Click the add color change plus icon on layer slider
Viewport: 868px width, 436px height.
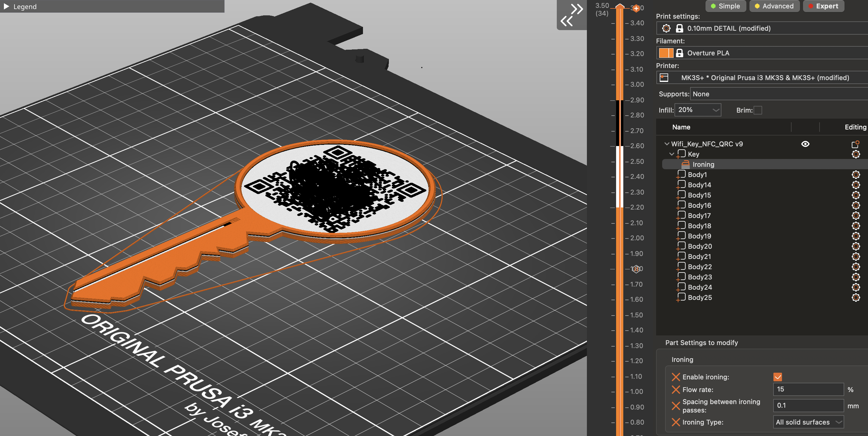click(636, 8)
